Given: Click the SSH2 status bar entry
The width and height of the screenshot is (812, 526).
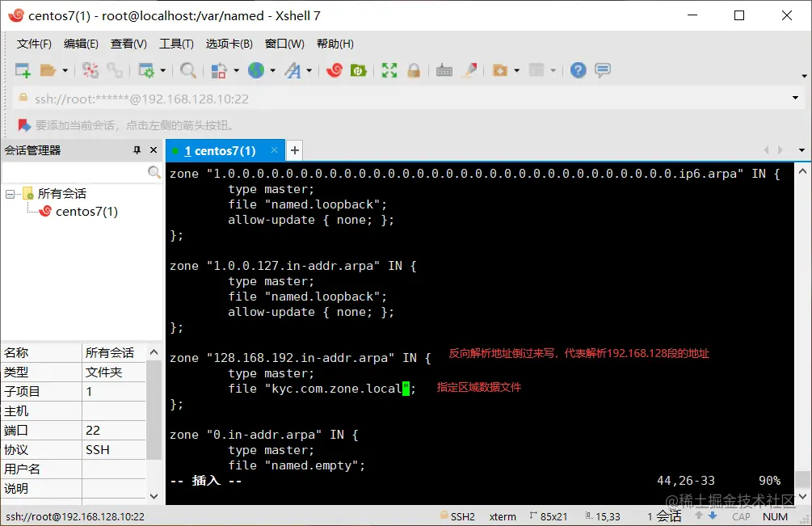Looking at the screenshot, I should pos(457,516).
